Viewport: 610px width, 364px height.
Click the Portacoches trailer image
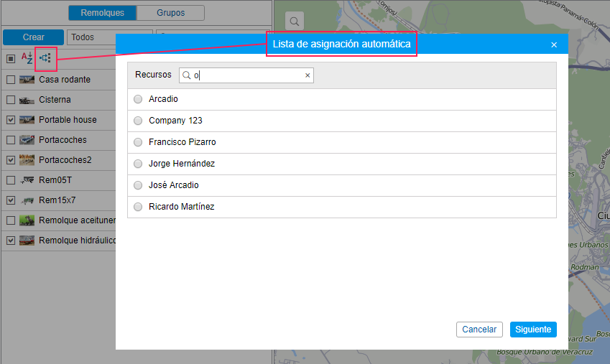(27, 140)
